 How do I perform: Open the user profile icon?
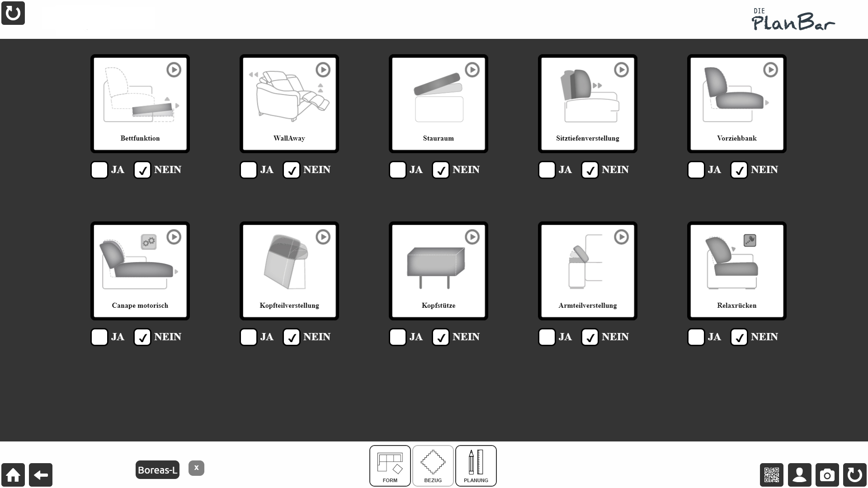[799, 475]
